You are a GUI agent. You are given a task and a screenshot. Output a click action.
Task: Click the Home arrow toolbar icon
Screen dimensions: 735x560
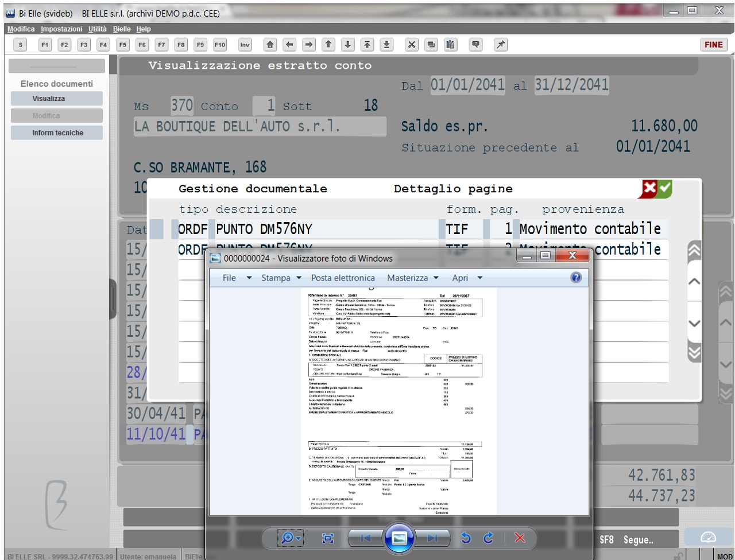tap(270, 45)
